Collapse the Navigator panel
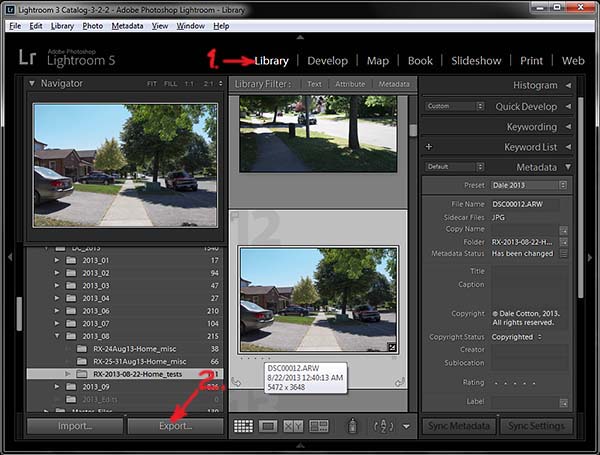Viewport: 600px width, 455px height. click(x=32, y=83)
